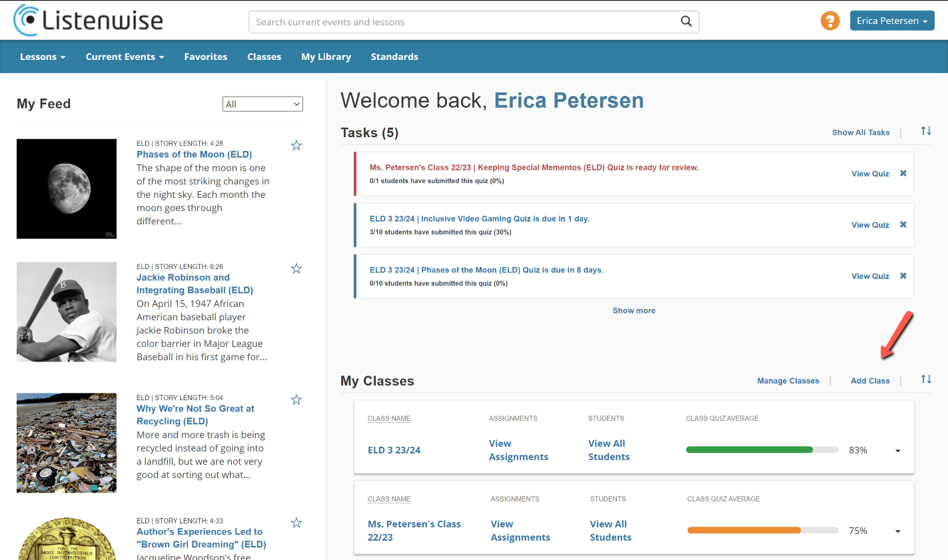
Task: View Assignments for ELD 3 23/24
Action: [x=518, y=450]
